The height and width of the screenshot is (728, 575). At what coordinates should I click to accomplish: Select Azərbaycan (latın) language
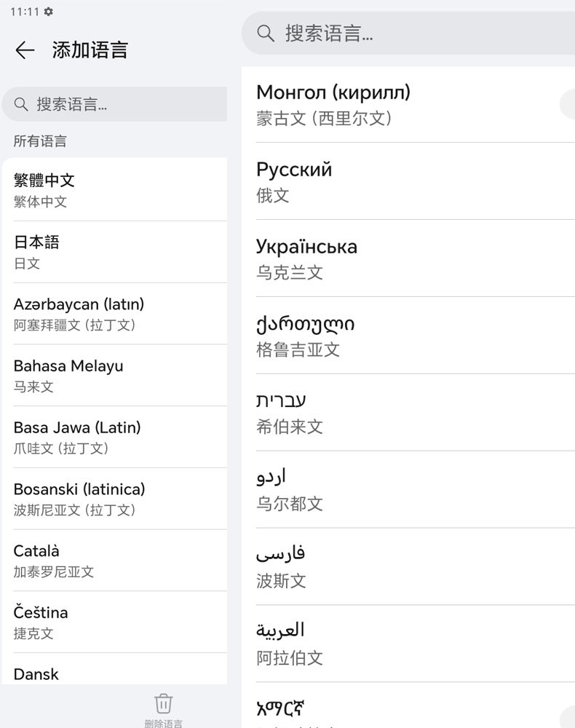point(116,314)
